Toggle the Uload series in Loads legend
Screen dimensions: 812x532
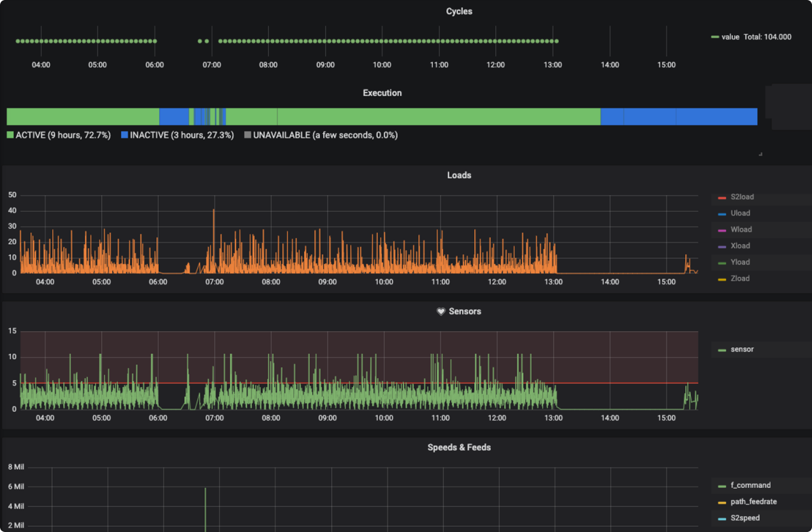point(740,213)
